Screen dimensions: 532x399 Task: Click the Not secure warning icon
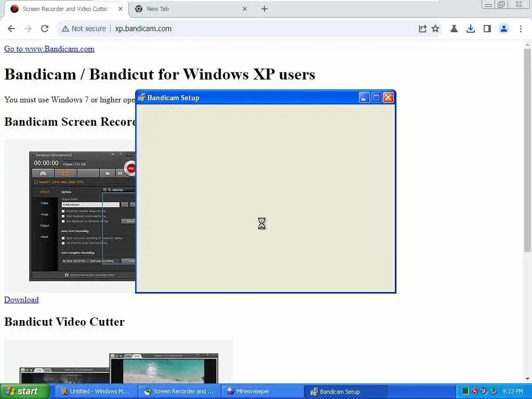pos(65,29)
